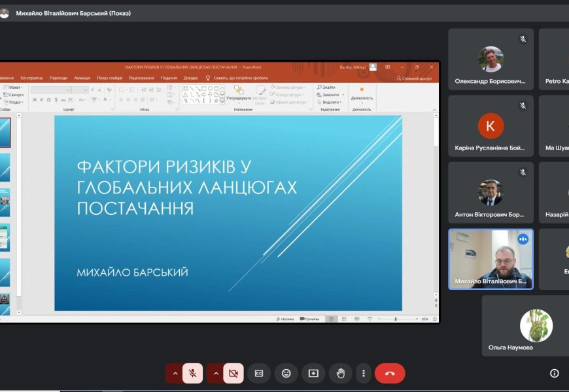Leave the call with red hang-up button
This screenshot has width=569, height=392.
(390, 373)
